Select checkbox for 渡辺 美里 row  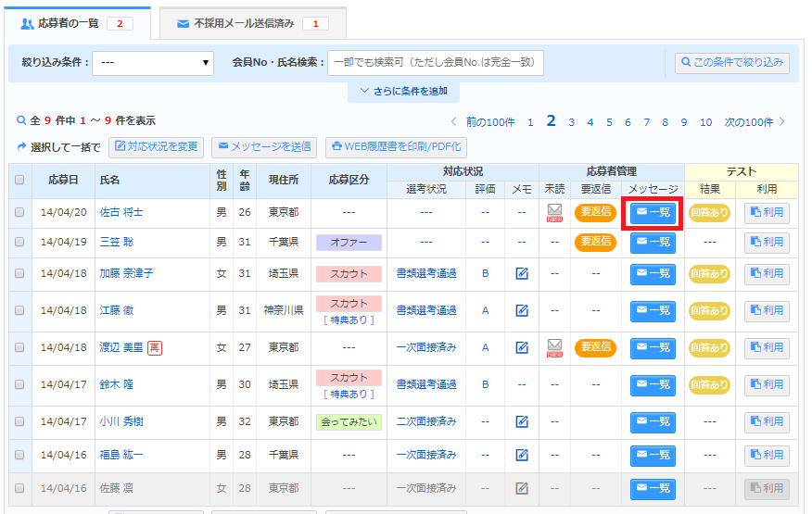(19, 347)
